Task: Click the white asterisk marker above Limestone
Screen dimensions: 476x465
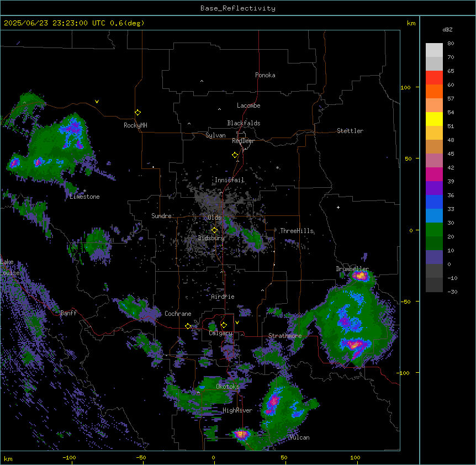Action: pos(85,191)
